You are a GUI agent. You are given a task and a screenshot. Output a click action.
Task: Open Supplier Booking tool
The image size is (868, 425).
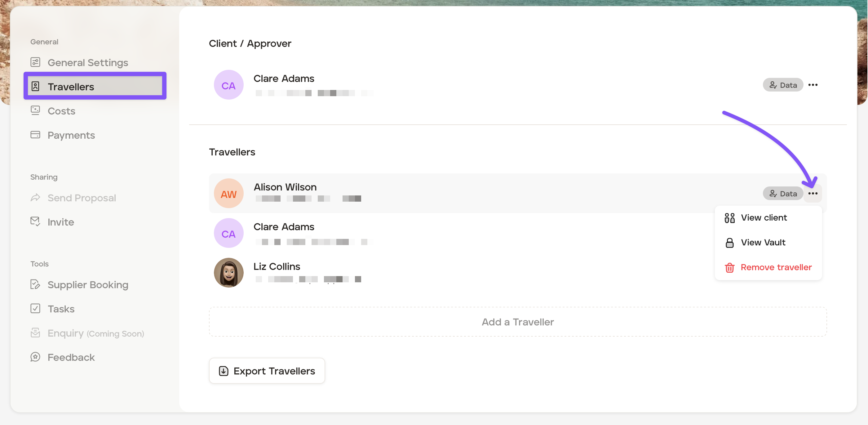(x=88, y=285)
